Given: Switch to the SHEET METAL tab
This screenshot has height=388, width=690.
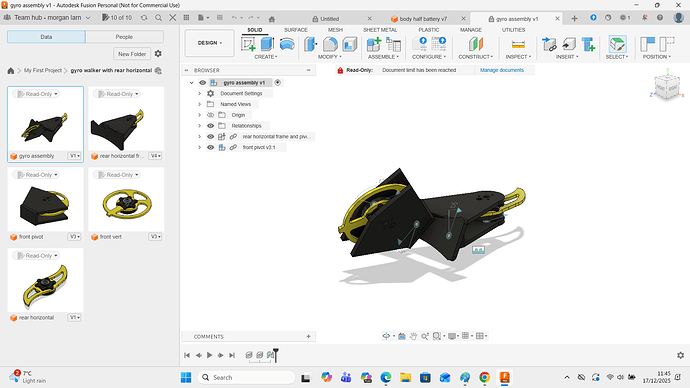Looking at the screenshot, I should pos(380,30).
